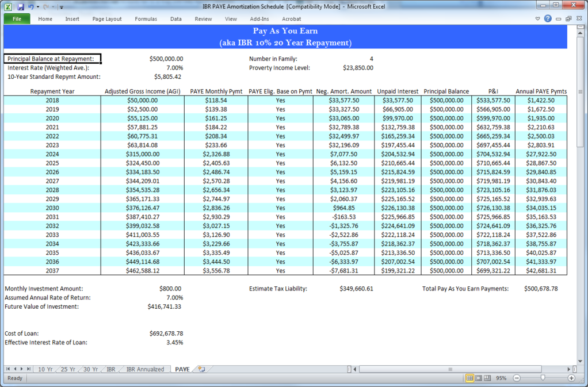Switch to Normal view in status bar
This screenshot has height=387, width=588.
[x=469, y=378]
